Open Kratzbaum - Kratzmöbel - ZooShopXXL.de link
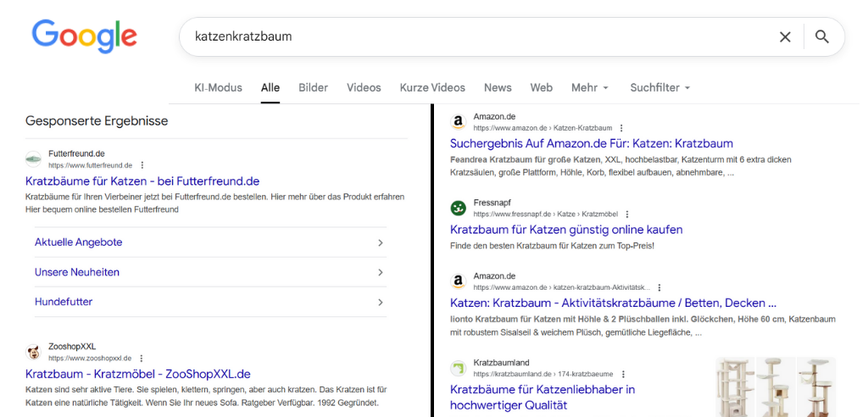The image size is (868, 417). (138, 374)
